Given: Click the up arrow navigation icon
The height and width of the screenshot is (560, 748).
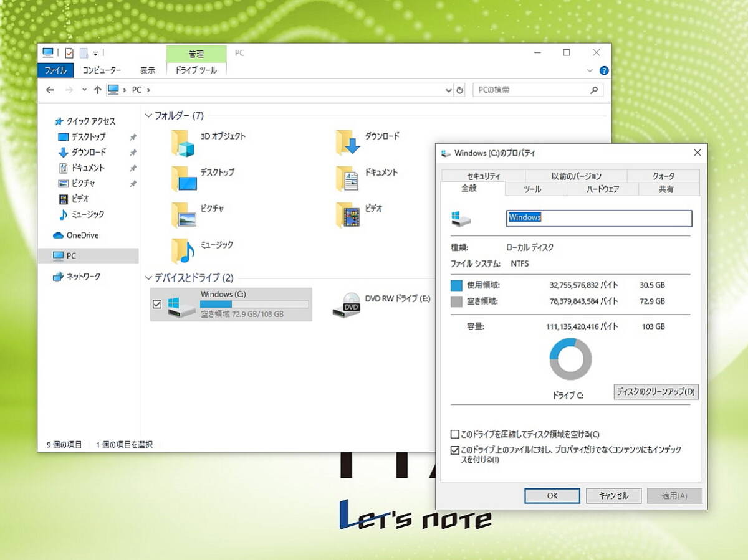Looking at the screenshot, I should [97, 90].
